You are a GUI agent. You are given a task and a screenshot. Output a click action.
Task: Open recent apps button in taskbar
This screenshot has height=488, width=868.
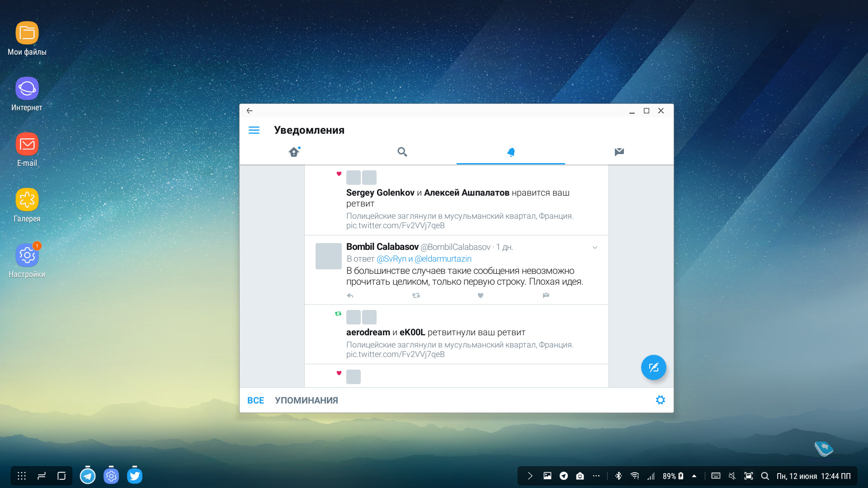42,476
